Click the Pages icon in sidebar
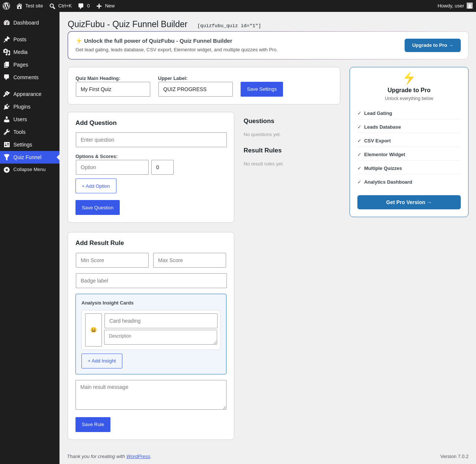 click(7, 65)
